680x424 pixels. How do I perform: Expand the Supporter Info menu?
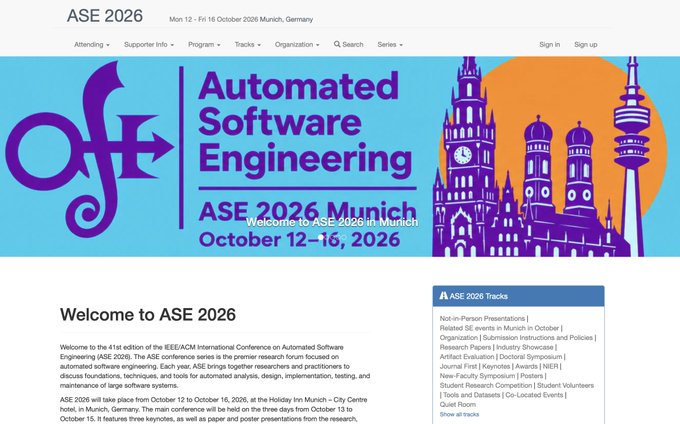149,44
